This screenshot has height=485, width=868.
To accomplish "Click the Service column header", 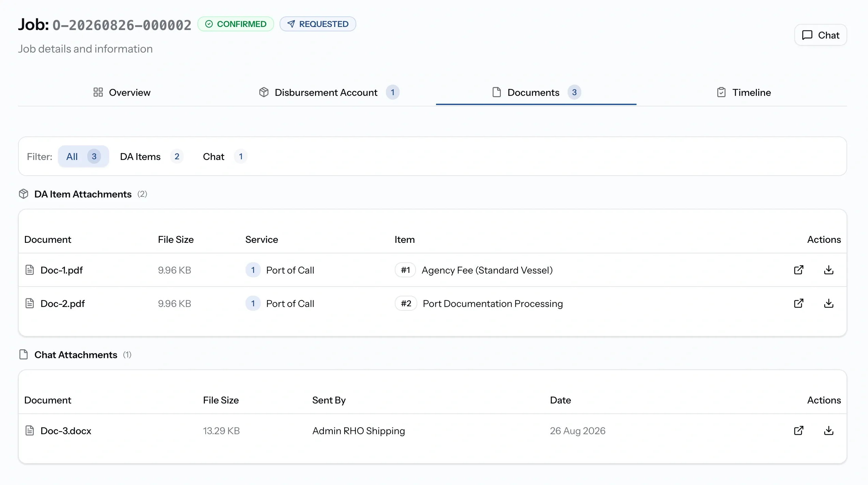I will pyautogui.click(x=261, y=239).
